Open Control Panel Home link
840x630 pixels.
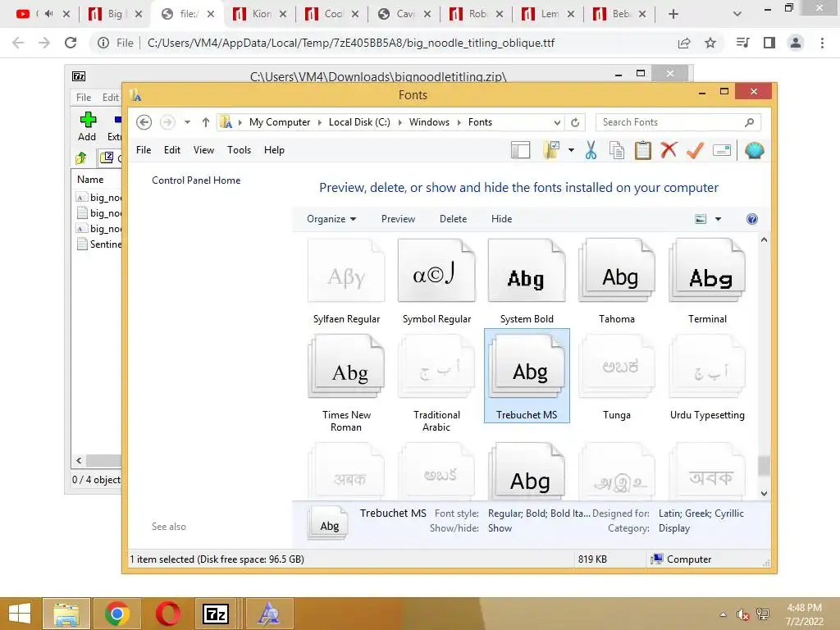pyautogui.click(x=196, y=180)
